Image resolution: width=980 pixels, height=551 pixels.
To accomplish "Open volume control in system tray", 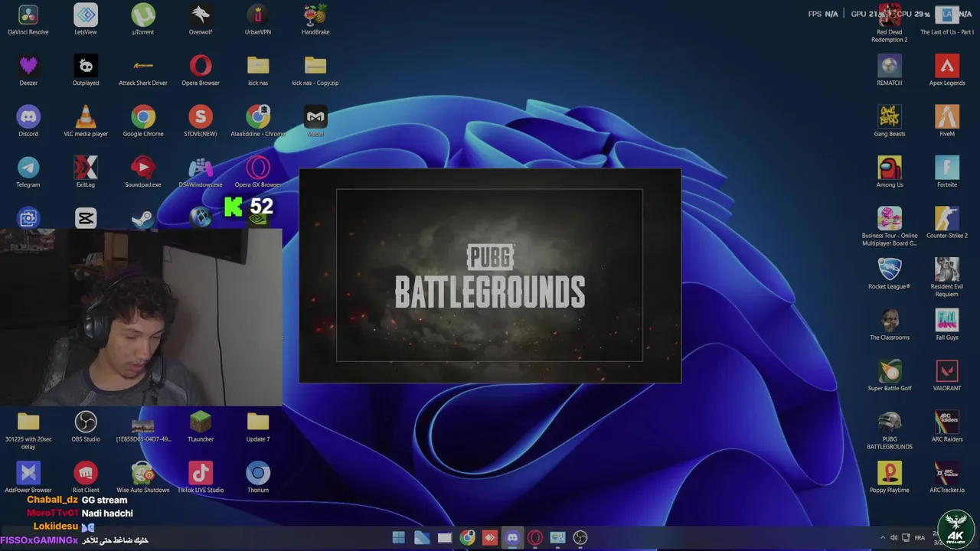I will click(893, 538).
